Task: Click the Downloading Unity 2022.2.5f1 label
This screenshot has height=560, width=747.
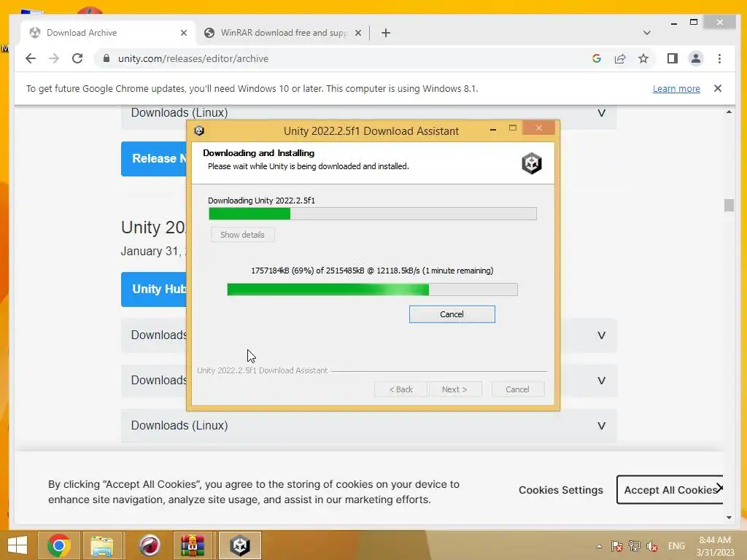Action: tap(262, 201)
